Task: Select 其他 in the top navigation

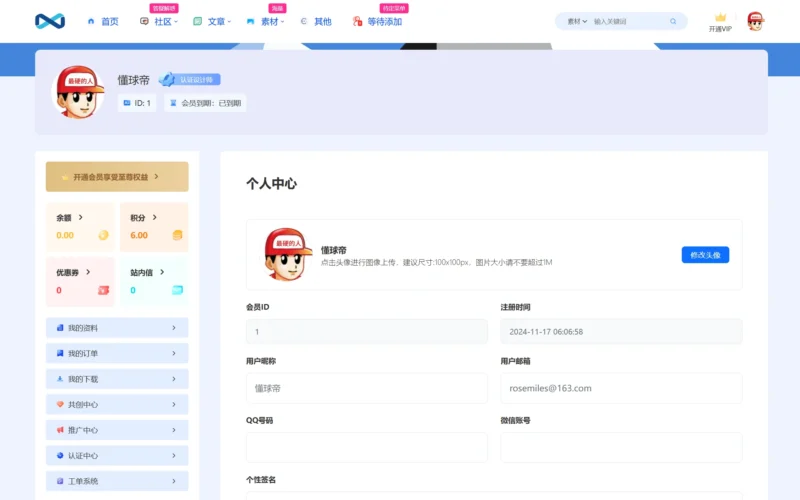Action: [316, 21]
